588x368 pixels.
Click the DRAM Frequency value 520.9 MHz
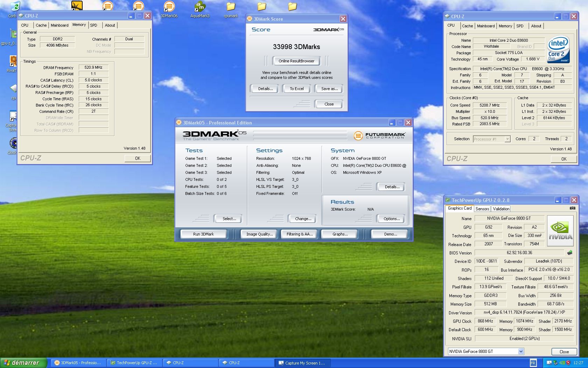tap(93, 67)
